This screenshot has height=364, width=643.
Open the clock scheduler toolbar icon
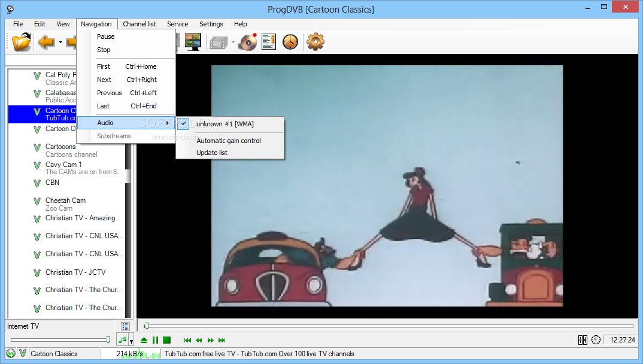tap(290, 42)
